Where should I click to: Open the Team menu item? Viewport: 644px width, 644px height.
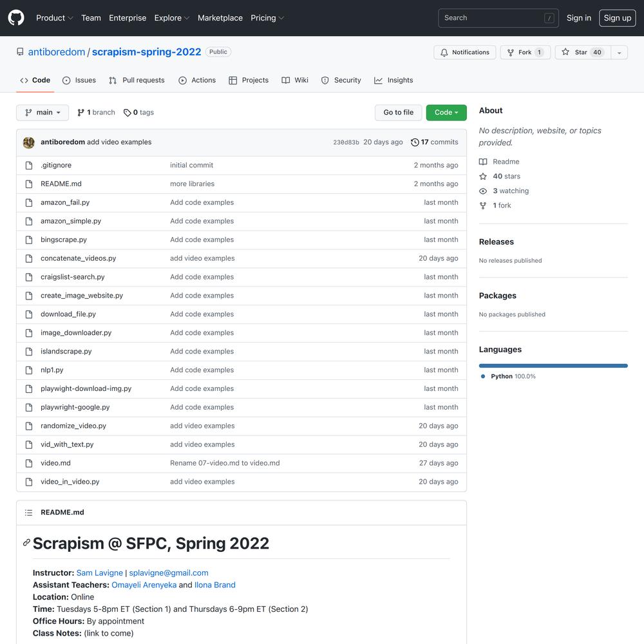91,17
